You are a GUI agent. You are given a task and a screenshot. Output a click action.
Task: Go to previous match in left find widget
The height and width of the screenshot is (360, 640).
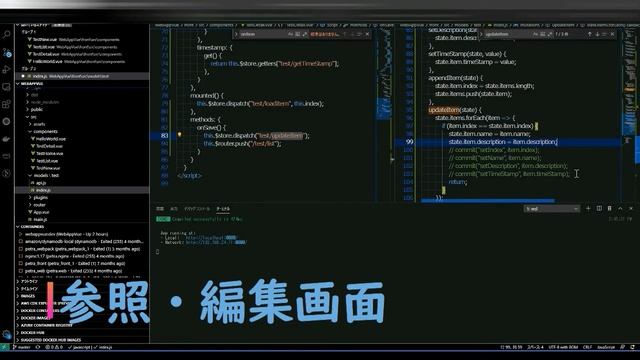(x=344, y=34)
